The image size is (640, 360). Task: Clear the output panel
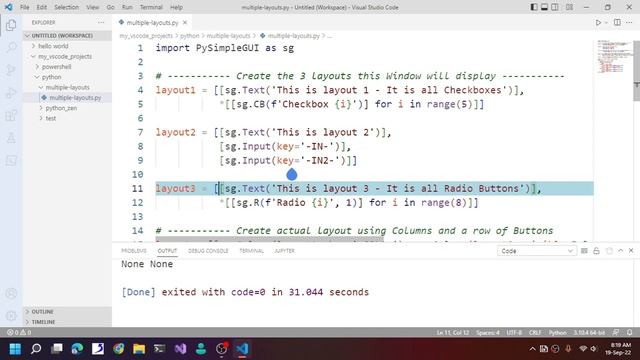(x=584, y=251)
